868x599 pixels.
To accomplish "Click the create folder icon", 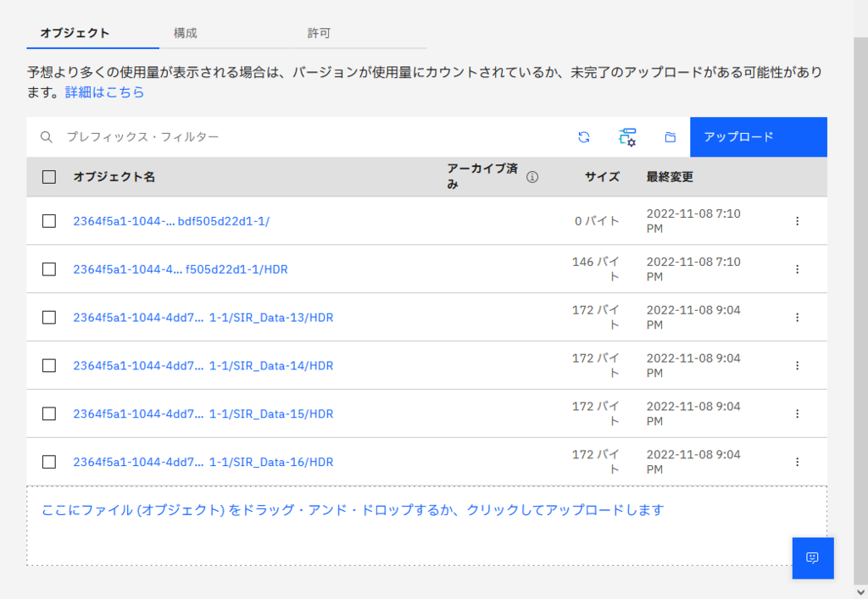I will coord(670,137).
